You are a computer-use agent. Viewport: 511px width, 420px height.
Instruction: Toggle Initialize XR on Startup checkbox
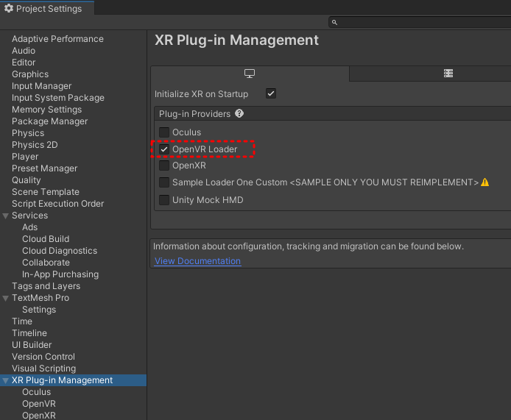tap(271, 93)
